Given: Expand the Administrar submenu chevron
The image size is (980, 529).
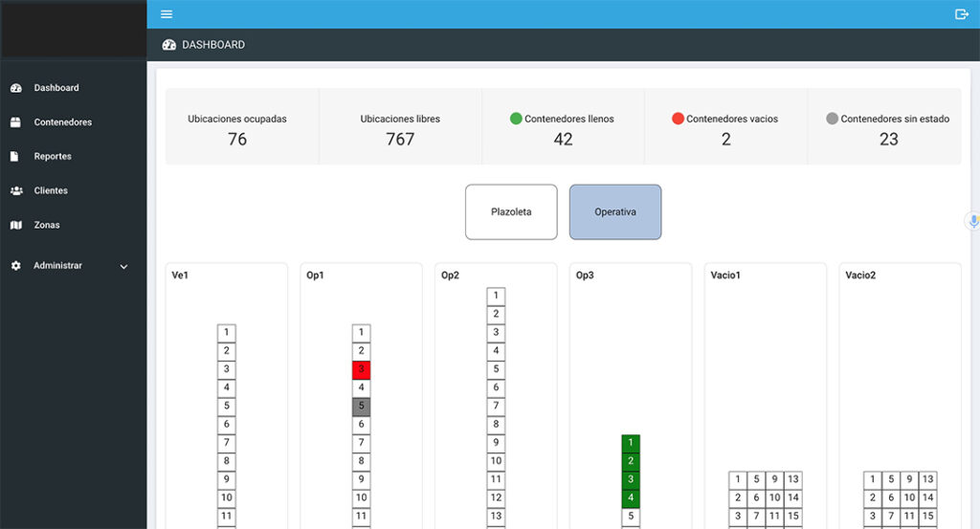Looking at the screenshot, I should [123, 266].
